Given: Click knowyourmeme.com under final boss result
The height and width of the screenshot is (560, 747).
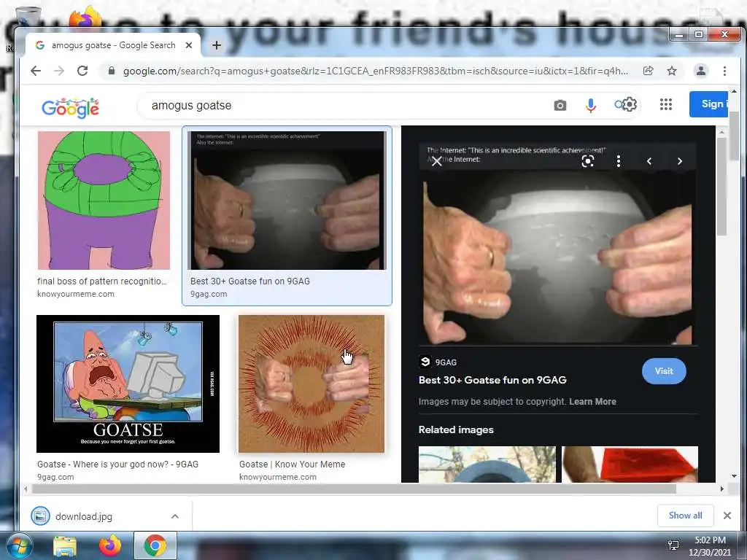Looking at the screenshot, I should pyautogui.click(x=76, y=294).
